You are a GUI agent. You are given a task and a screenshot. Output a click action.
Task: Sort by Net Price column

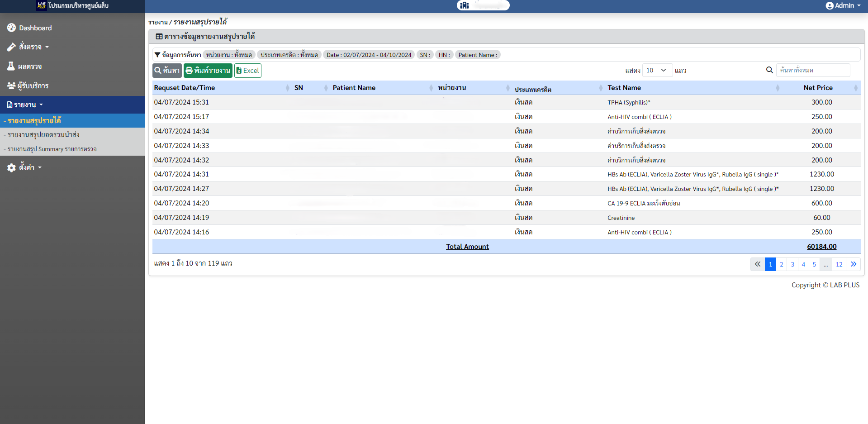coord(818,88)
